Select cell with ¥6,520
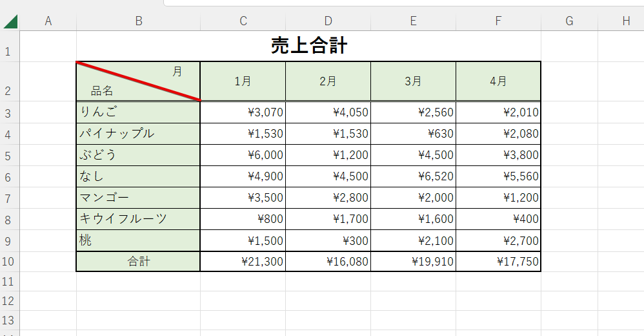Viewport: 644px width, 336px height. [x=413, y=176]
